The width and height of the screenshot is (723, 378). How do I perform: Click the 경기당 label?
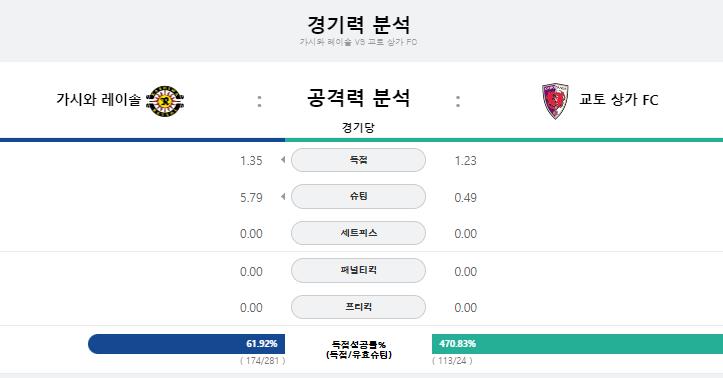pyautogui.click(x=358, y=127)
